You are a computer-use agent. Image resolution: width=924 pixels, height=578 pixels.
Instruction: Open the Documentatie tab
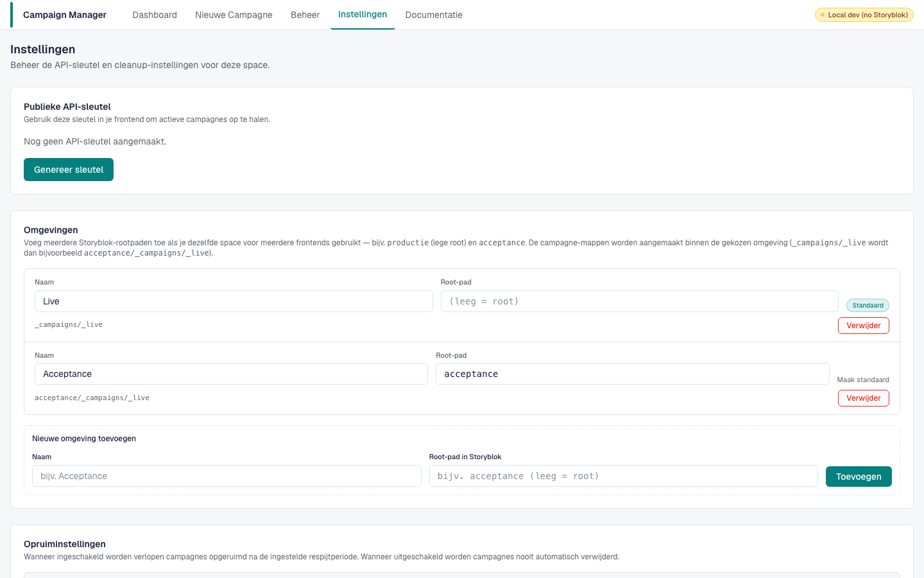434,15
